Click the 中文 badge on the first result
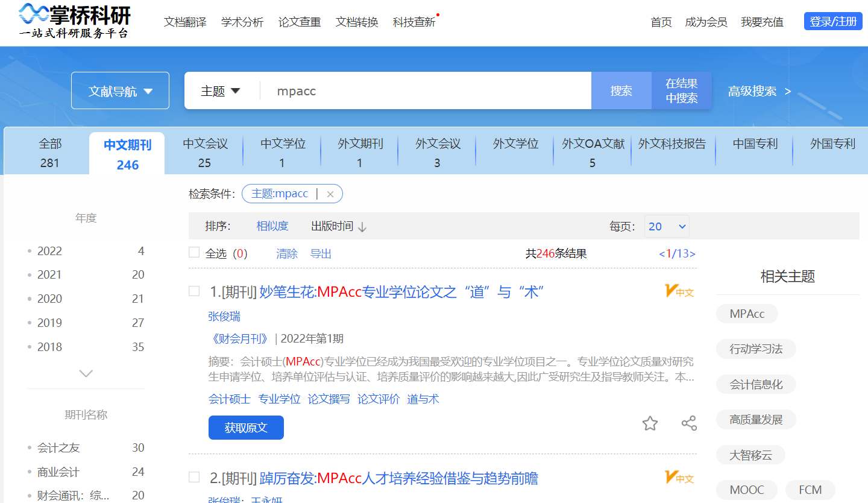The height and width of the screenshot is (503, 868). 679,291
